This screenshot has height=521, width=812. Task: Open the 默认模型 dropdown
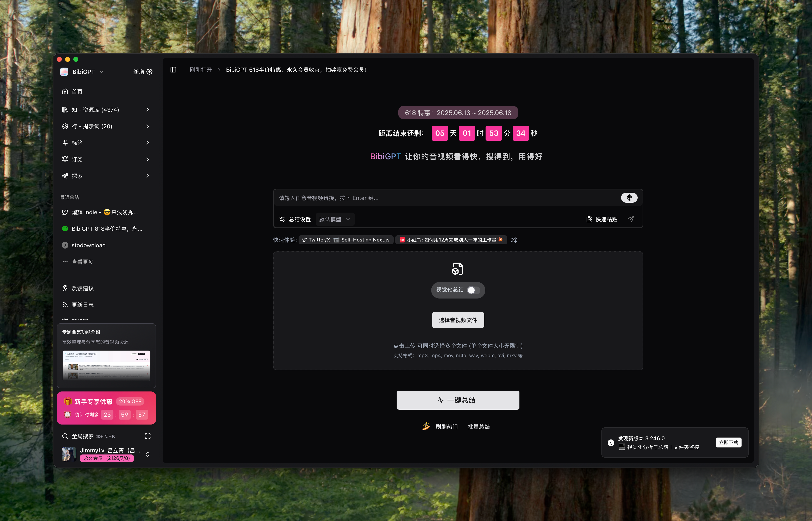click(335, 219)
